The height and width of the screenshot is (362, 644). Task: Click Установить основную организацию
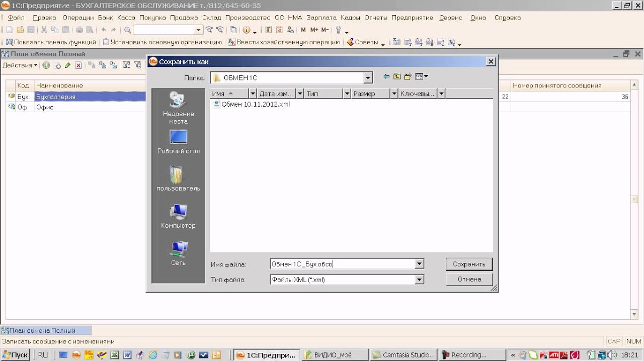(162, 43)
